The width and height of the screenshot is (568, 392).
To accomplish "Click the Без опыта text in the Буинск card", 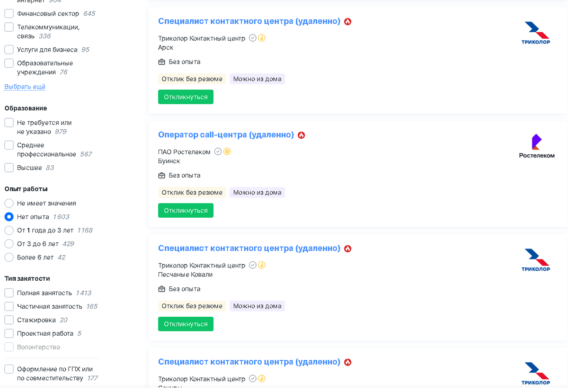I will tap(185, 176).
